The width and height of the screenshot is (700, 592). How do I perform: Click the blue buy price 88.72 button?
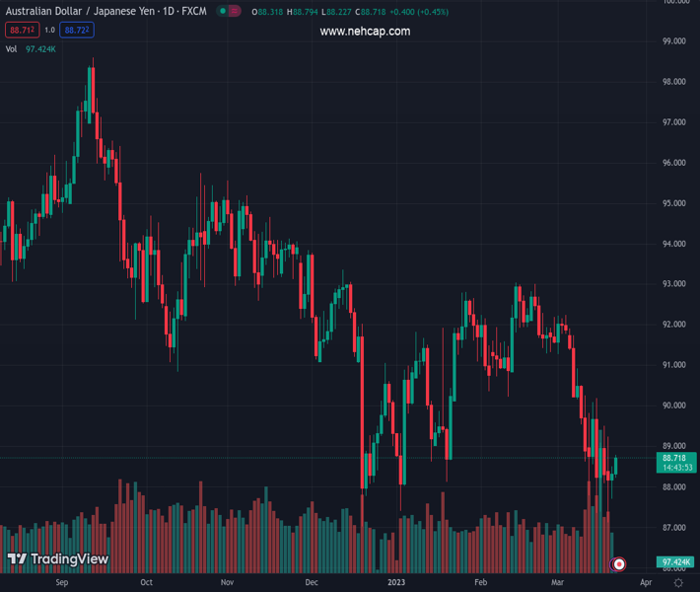click(76, 31)
